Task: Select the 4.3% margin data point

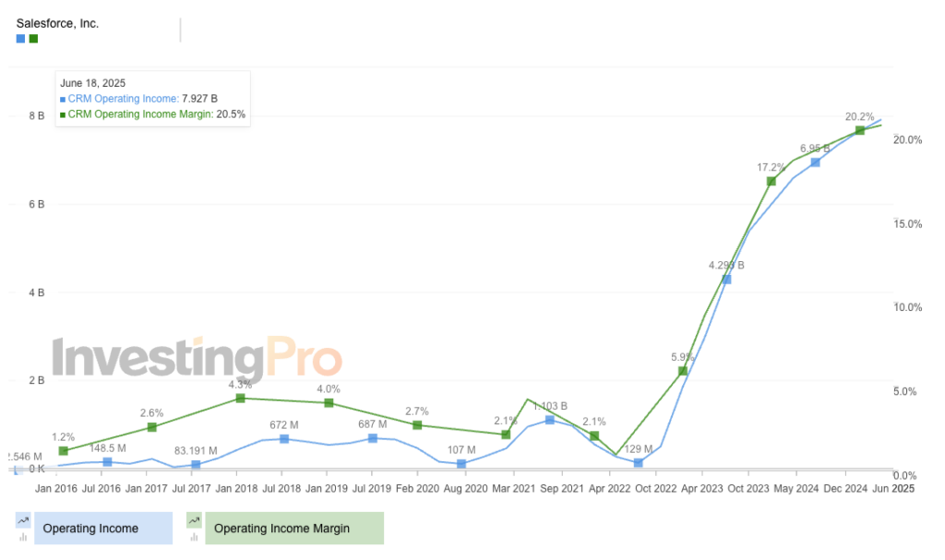Action: coord(240,398)
